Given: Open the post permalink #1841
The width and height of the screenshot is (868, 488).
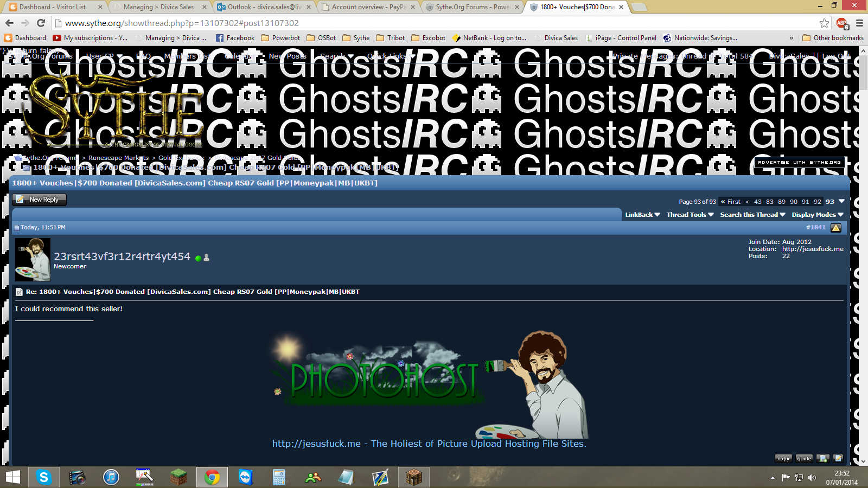Looking at the screenshot, I should click(x=816, y=227).
